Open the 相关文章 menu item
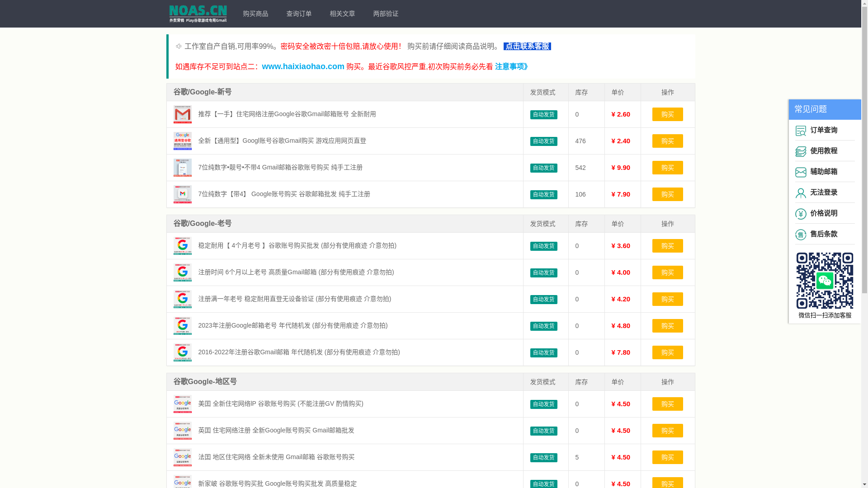This screenshot has height=488, width=868. point(342,14)
